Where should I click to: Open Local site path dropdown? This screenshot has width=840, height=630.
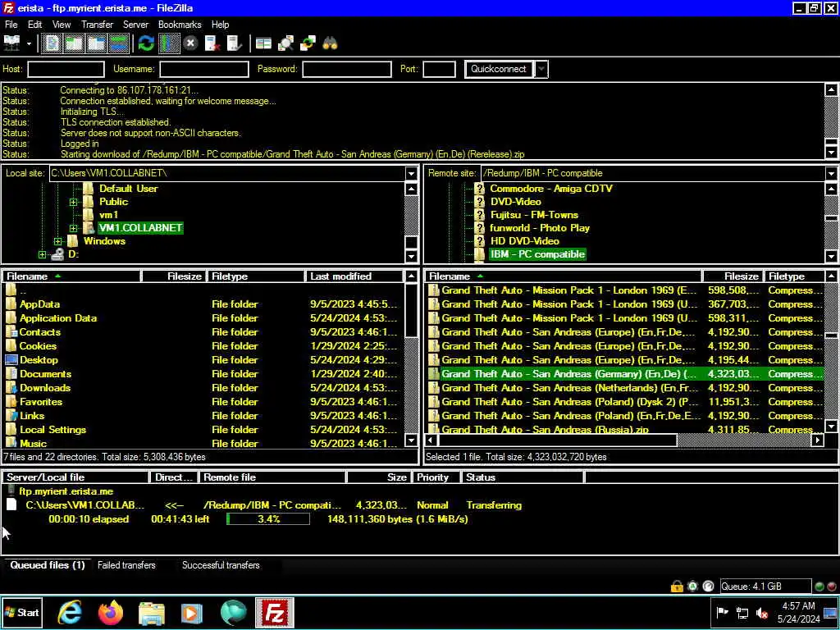tap(411, 174)
